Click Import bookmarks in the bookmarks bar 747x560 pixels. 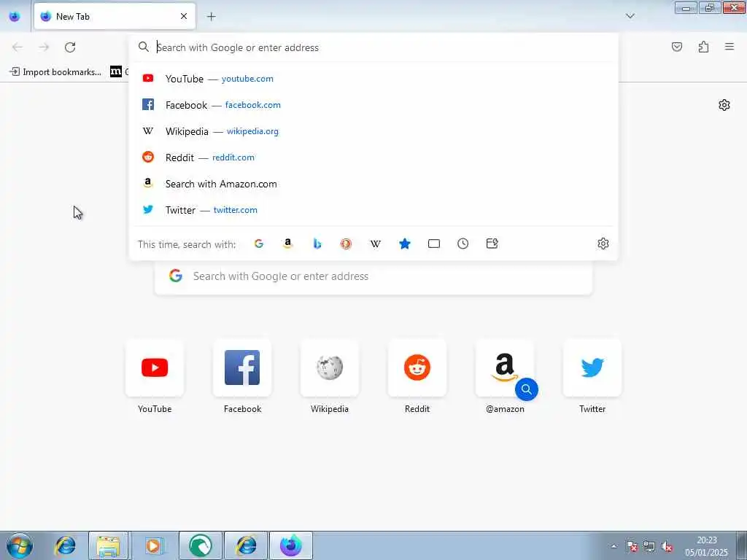click(x=55, y=72)
